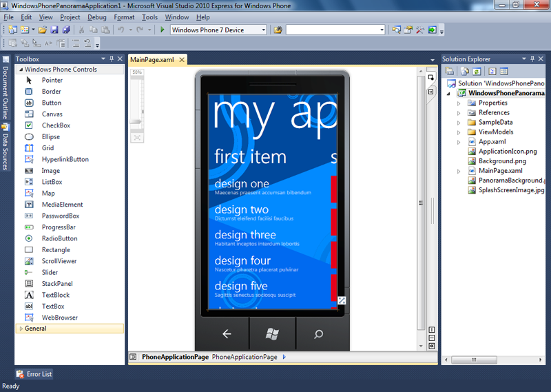Choose the RadioButton control in Toolbox

coord(59,238)
